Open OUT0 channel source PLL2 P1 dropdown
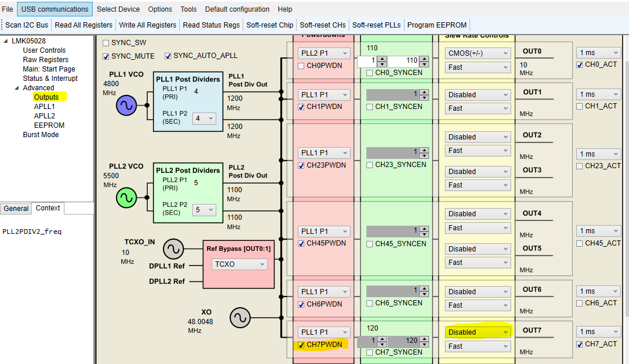Image resolution: width=629 pixels, height=364 pixels. 324,53
